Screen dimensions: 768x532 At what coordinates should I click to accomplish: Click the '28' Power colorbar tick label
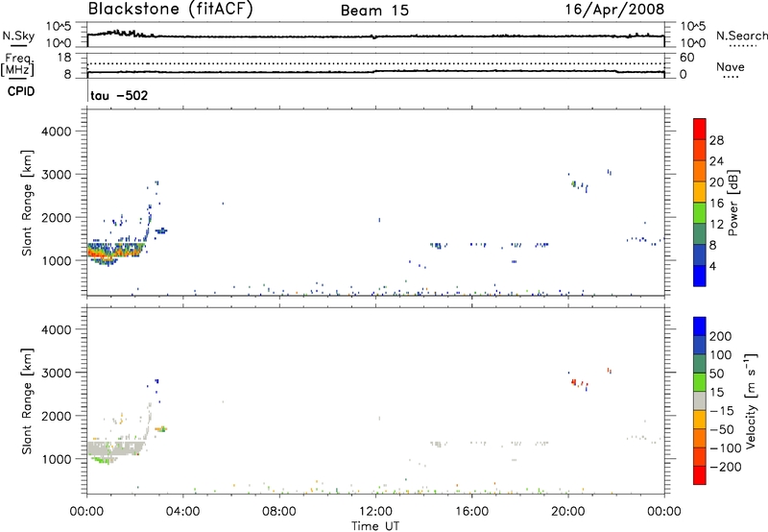point(716,140)
